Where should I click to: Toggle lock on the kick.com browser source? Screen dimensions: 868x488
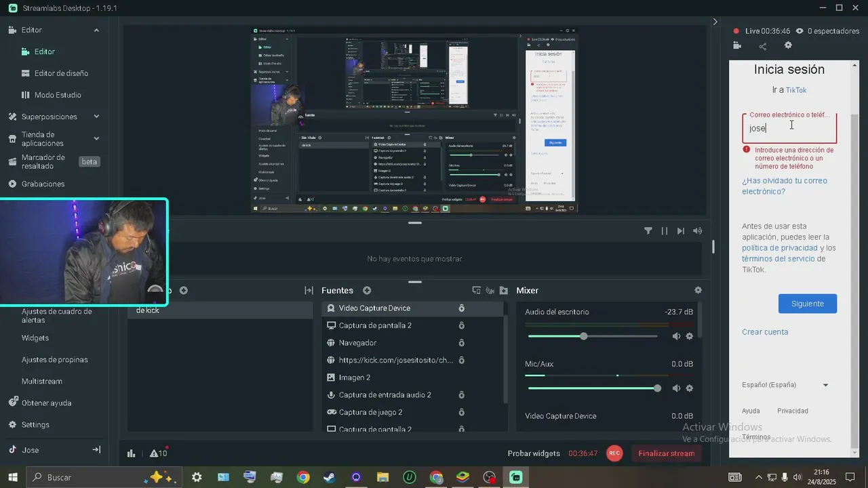461,360
